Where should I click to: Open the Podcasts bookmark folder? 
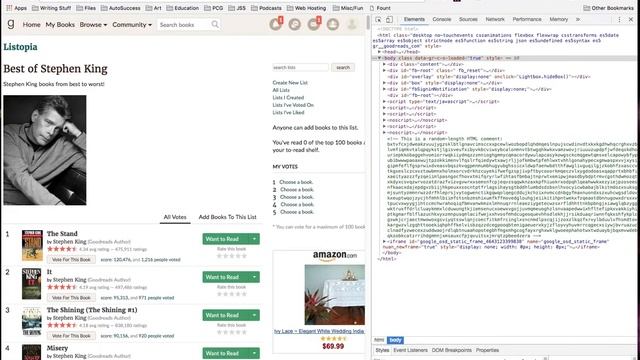pos(267,8)
